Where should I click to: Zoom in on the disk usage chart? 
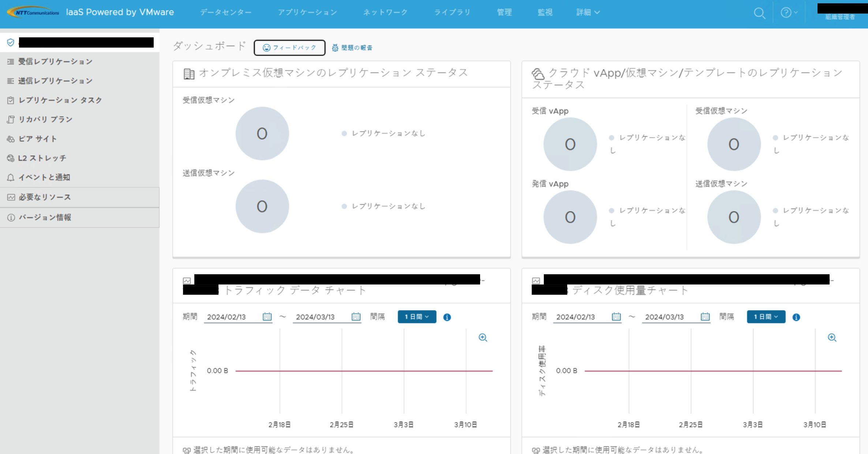[x=832, y=338]
